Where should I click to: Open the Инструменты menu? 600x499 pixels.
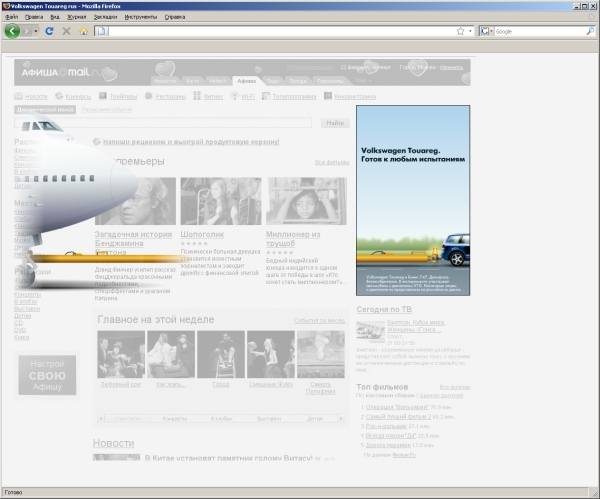coord(141,17)
